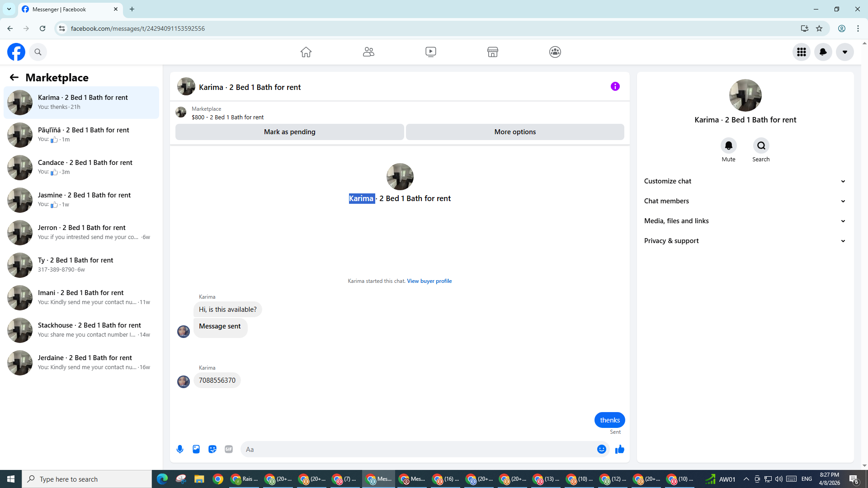
Task: Search in conversation using Search icon
Action: pyautogui.click(x=761, y=145)
